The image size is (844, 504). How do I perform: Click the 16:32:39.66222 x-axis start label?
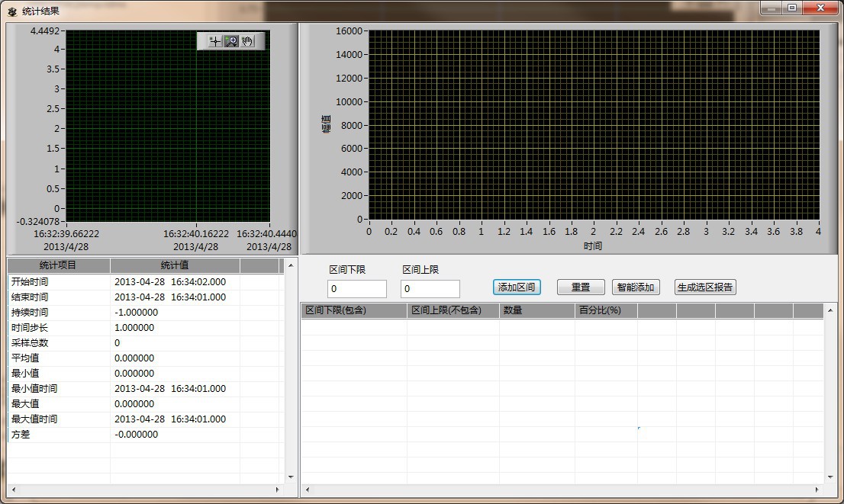66,234
